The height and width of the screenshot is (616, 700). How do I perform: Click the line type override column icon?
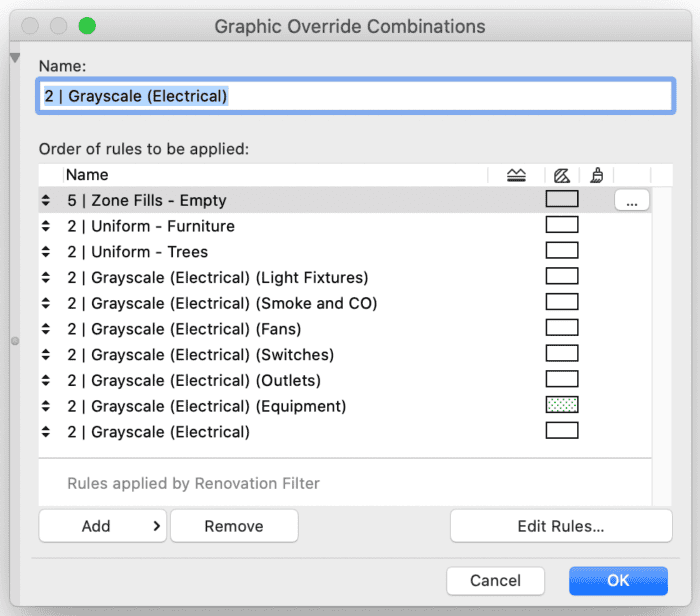[x=517, y=175]
